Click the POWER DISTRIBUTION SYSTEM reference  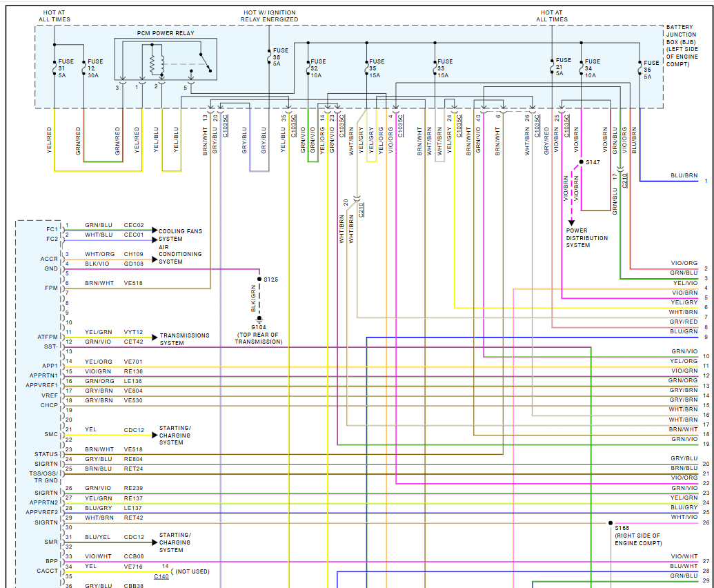[x=587, y=237]
